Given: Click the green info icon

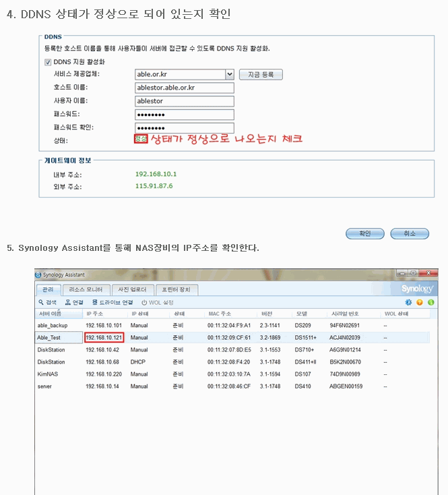Looking at the screenshot, I should (x=430, y=302).
